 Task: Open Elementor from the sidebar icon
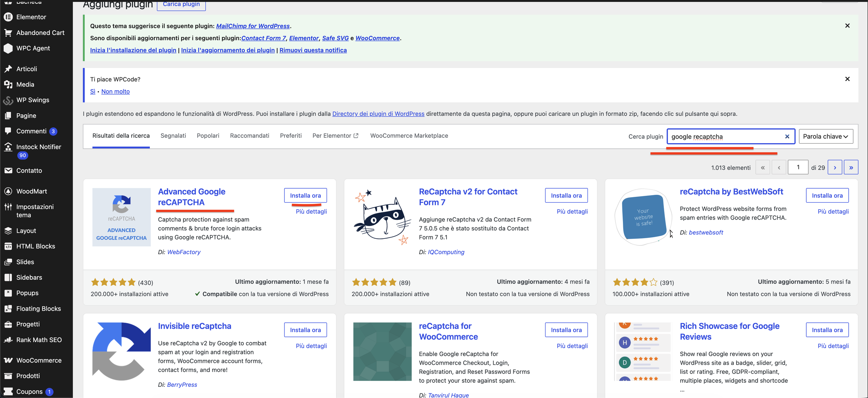[8, 17]
